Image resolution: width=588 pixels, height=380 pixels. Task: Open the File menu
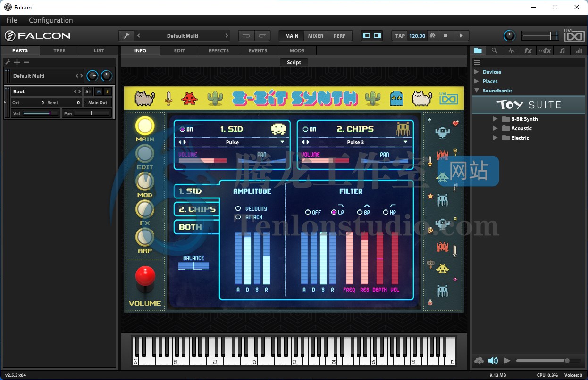click(x=12, y=20)
